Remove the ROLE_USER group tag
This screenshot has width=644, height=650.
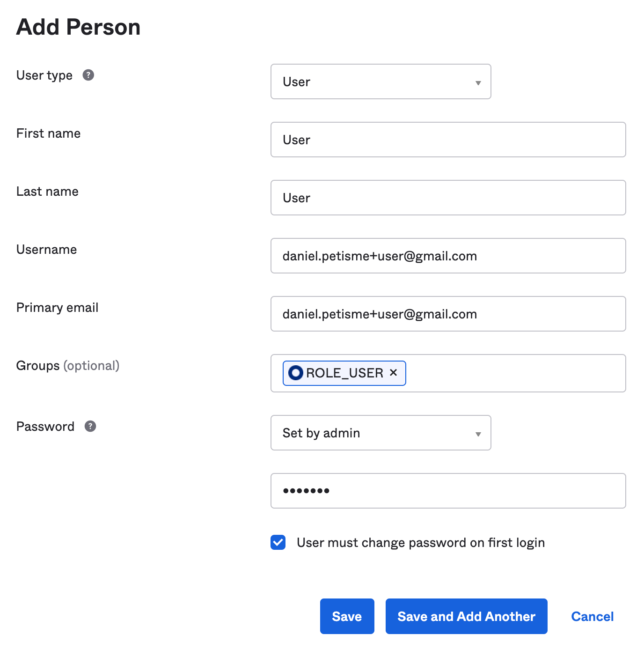pos(394,373)
